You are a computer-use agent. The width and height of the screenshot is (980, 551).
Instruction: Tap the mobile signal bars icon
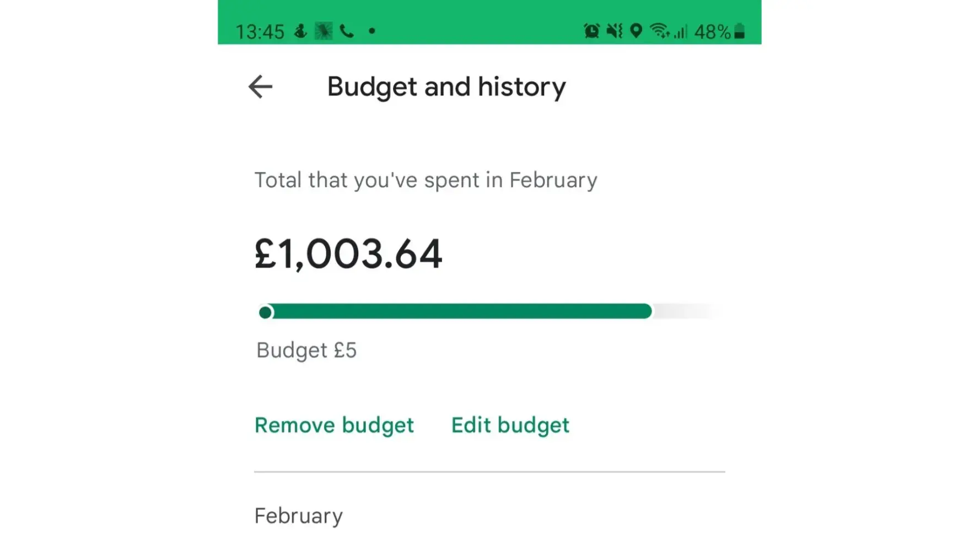coord(680,32)
